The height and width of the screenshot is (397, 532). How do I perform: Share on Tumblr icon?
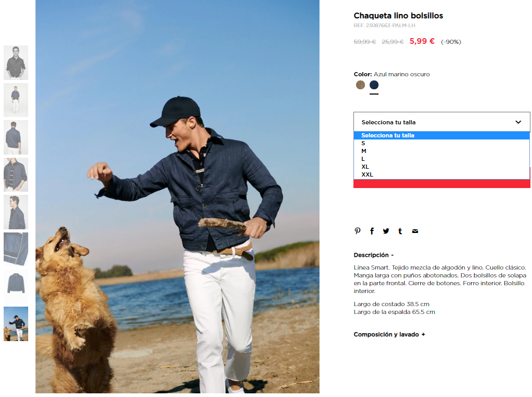click(x=400, y=231)
